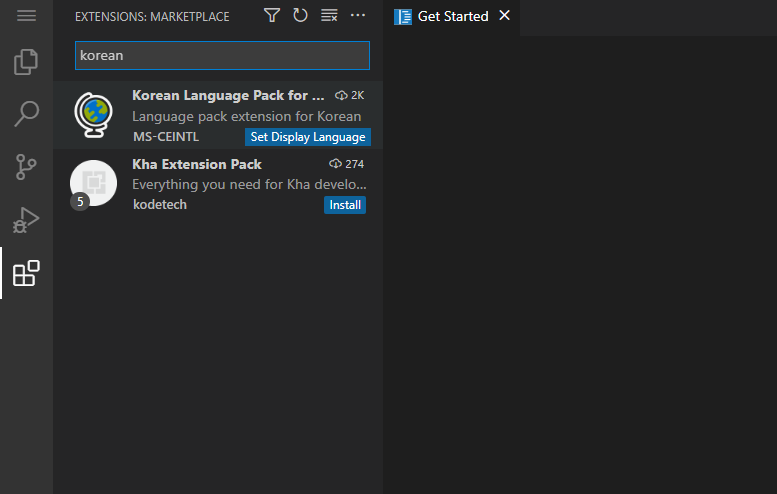Refresh the extensions list
The width and height of the screenshot is (777, 494).
pyautogui.click(x=300, y=15)
